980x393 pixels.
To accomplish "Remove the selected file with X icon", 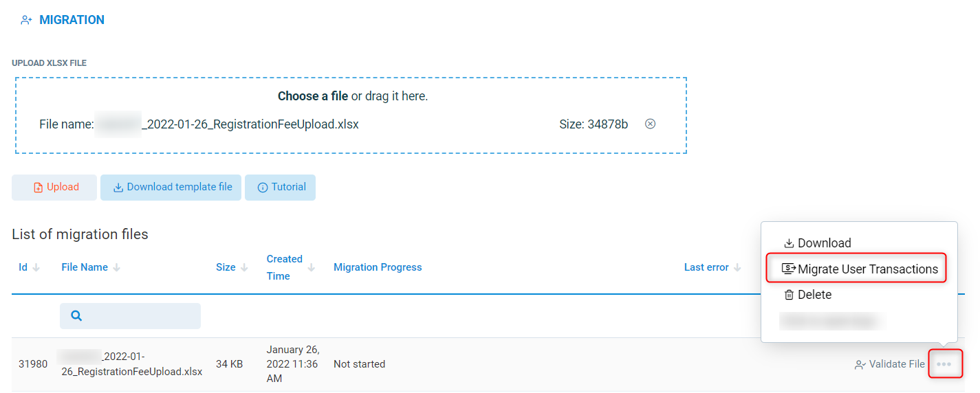I will [650, 124].
